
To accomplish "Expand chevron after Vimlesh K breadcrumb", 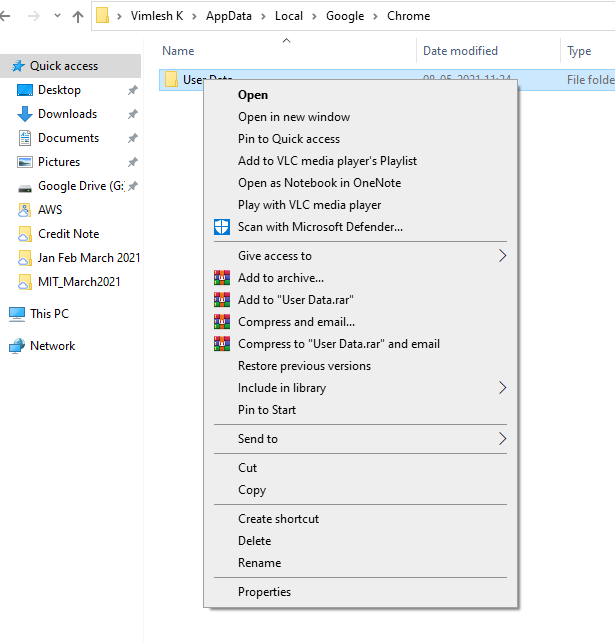I will point(194,16).
